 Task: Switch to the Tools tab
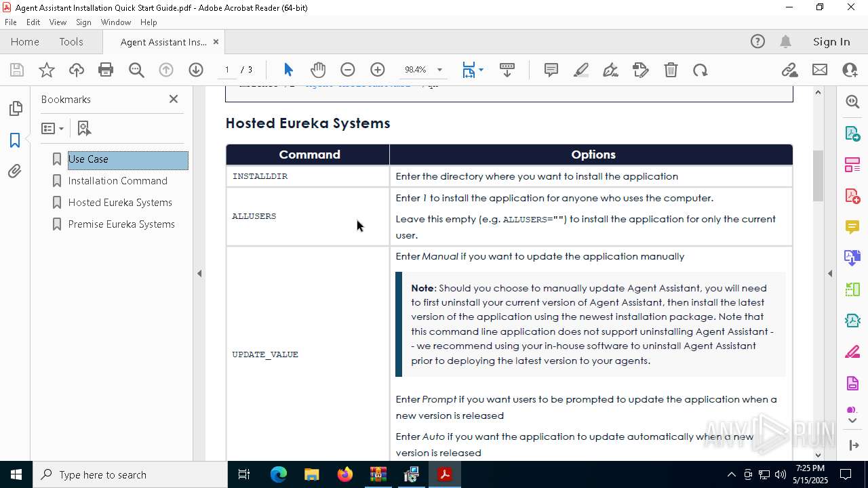[x=71, y=41]
